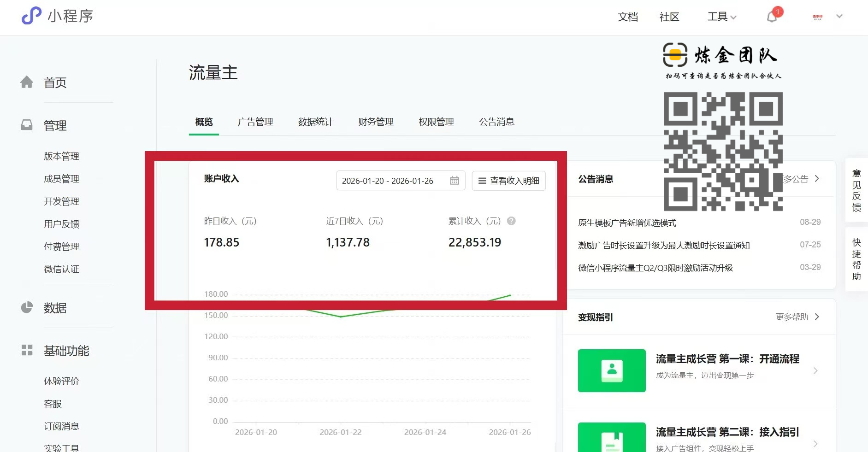Image resolution: width=868 pixels, height=452 pixels.
Task: Click the green card icon for 第一课
Action: coord(612,370)
